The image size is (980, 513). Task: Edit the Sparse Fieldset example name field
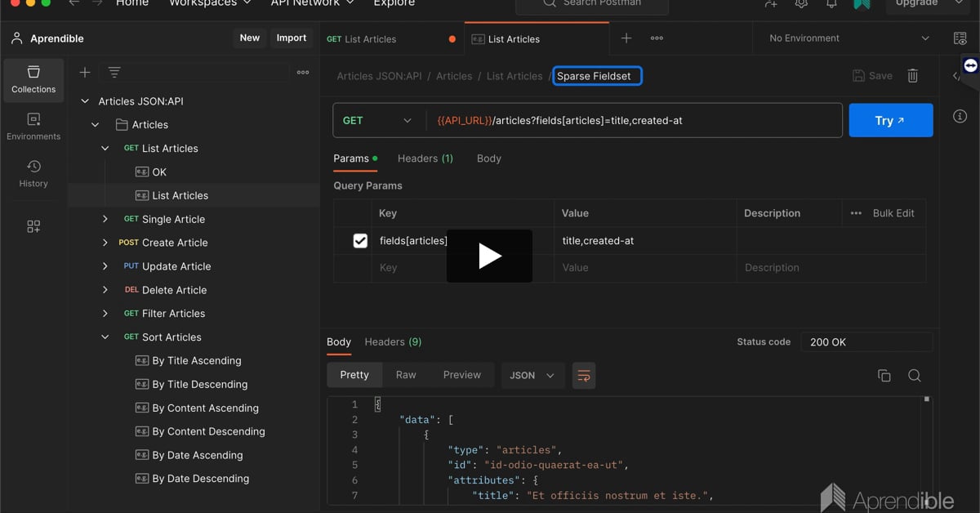pyautogui.click(x=597, y=76)
